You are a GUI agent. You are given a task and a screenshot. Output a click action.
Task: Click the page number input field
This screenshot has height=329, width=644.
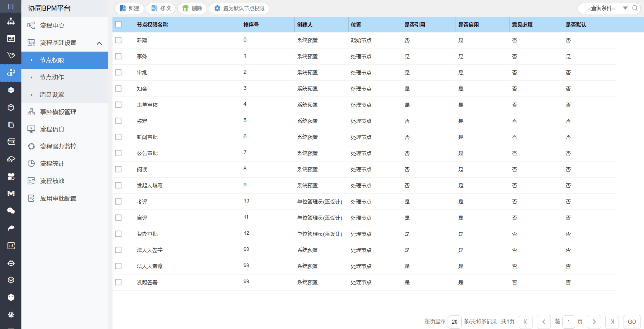pos(569,322)
